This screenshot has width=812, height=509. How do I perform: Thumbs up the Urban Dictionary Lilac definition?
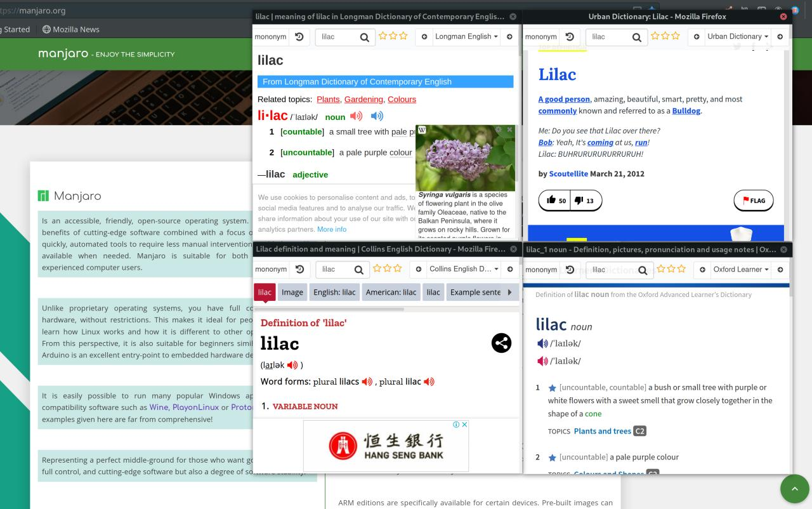tap(551, 200)
